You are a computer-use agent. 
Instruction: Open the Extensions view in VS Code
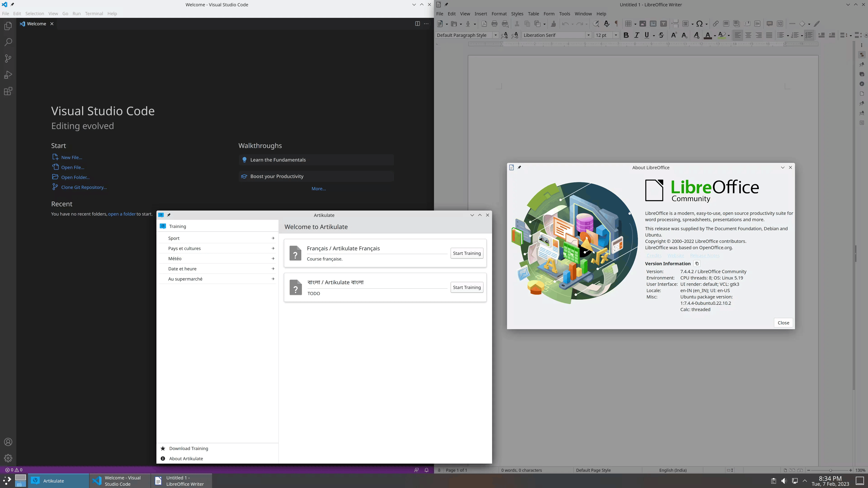pos(8,91)
